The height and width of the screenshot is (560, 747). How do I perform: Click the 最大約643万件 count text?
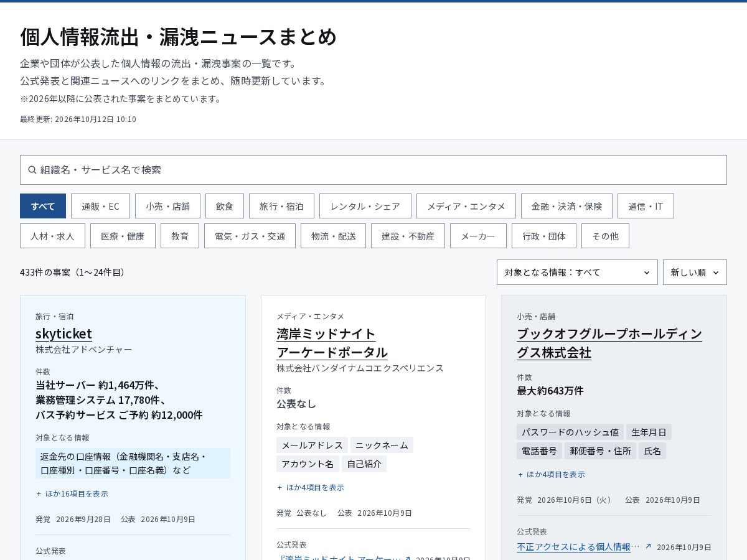550,390
